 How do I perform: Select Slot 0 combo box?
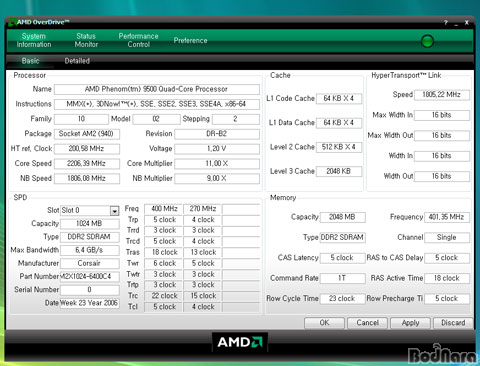click(89, 210)
